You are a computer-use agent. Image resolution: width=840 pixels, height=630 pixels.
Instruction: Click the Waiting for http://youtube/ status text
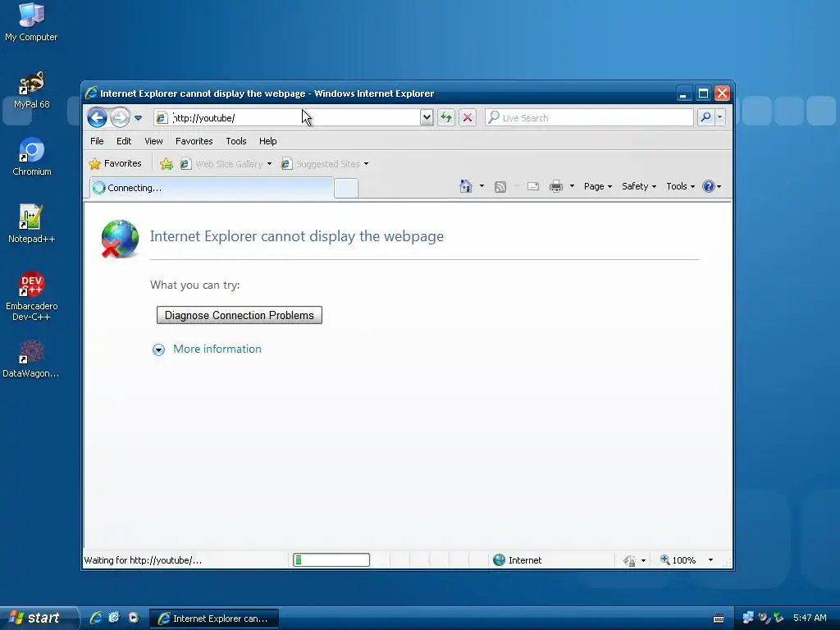[143, 559]
